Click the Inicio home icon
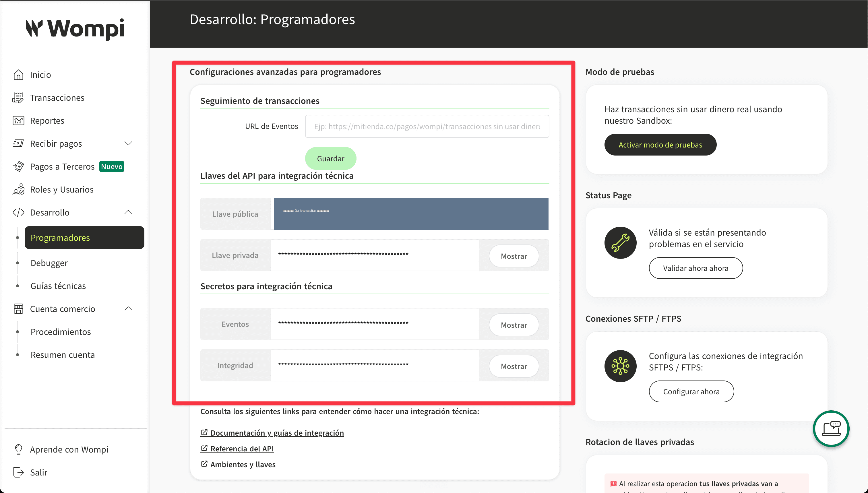 tap(18, 75)
